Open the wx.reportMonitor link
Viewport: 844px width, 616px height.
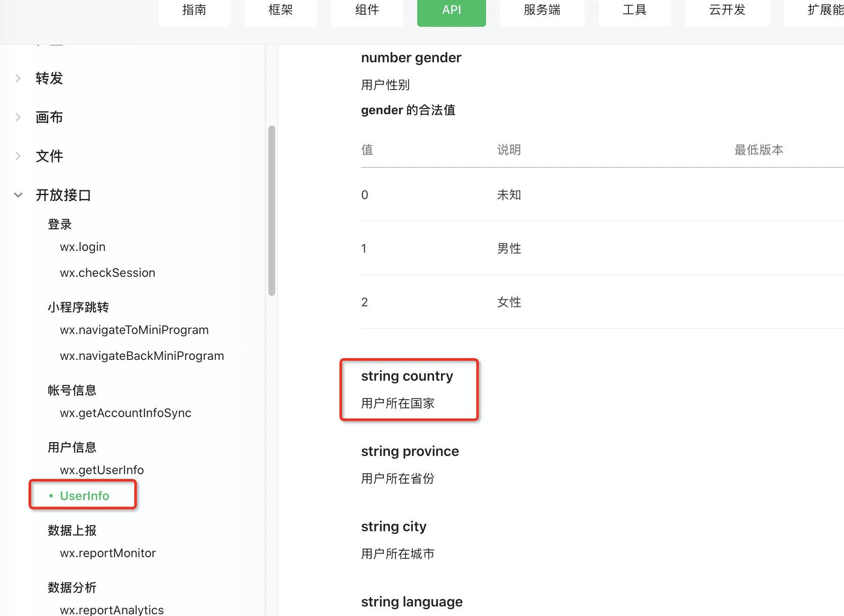click(x=108, y=553)
